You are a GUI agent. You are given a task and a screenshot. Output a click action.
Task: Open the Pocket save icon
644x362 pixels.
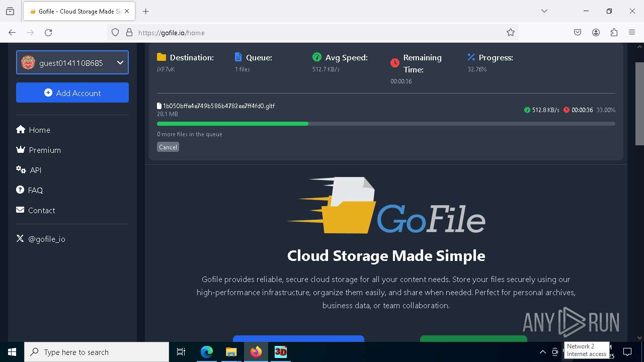tap(578, 32)
